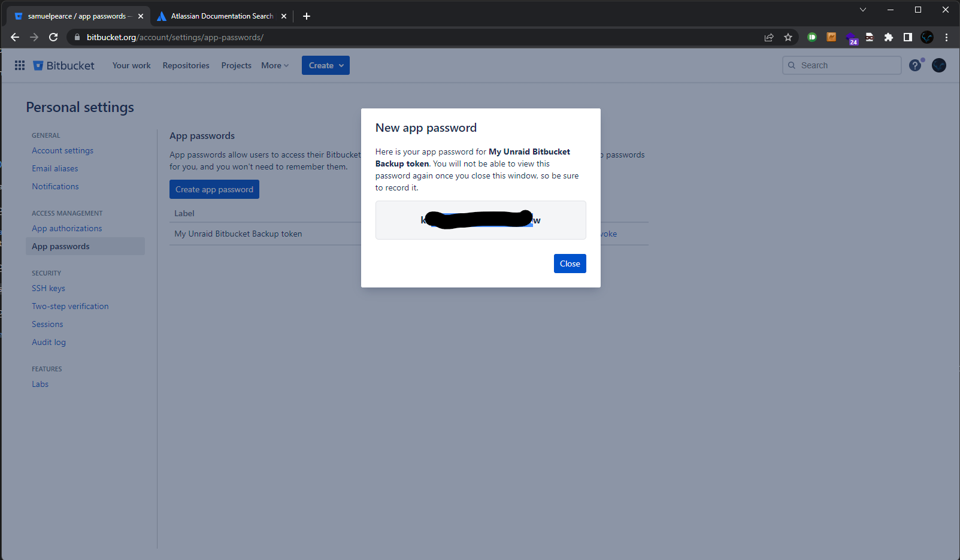Click the URL address bar
The height and width of the screenshot is (560, 960).
point(419,37)
